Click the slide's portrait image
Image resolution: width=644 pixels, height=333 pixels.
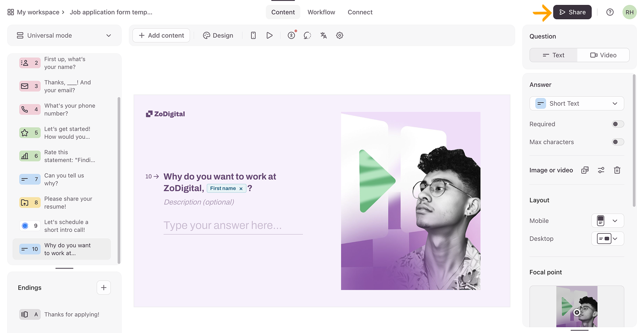pyautogui.click(x=411, y=201)
